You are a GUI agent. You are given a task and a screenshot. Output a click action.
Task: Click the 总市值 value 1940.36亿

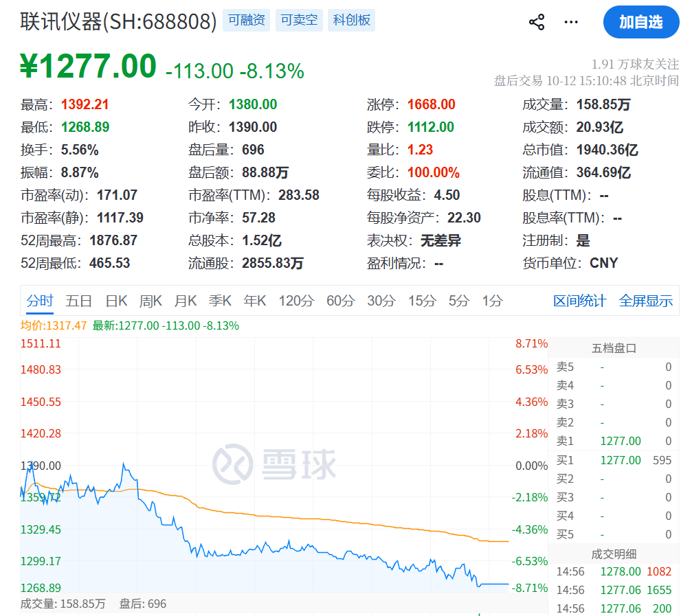click(x=607, y=150)
